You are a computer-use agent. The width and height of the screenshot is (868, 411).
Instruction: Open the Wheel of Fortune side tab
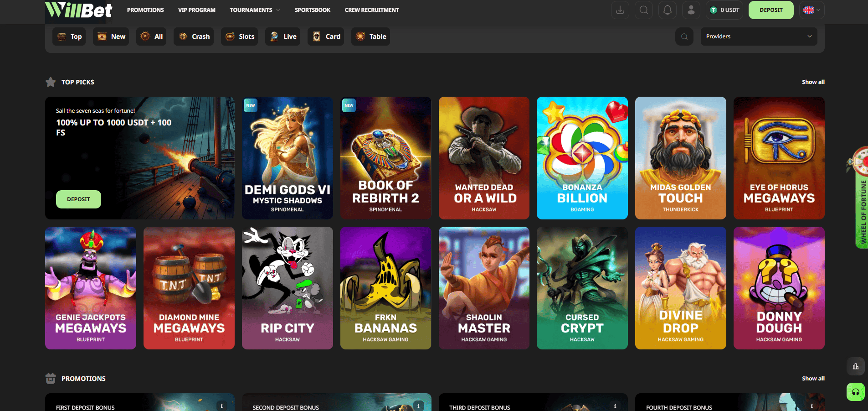point(861,198)
